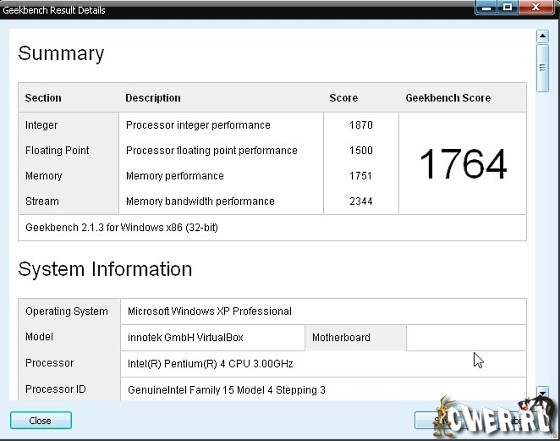Click the scrollbar up arrow
This screenshot has height=441, width=560.
point(542,36)
